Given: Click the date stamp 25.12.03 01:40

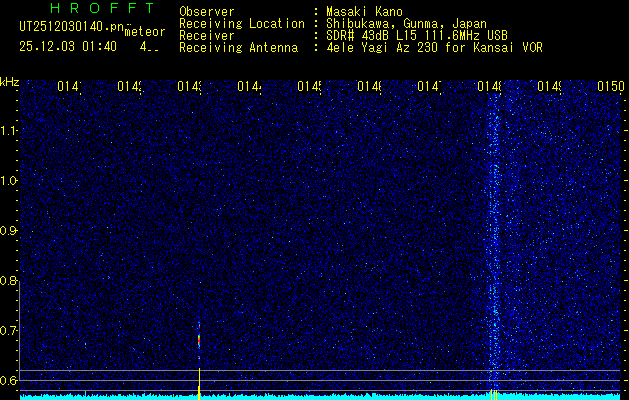Looking at the screenshot, I should point(68,47).
